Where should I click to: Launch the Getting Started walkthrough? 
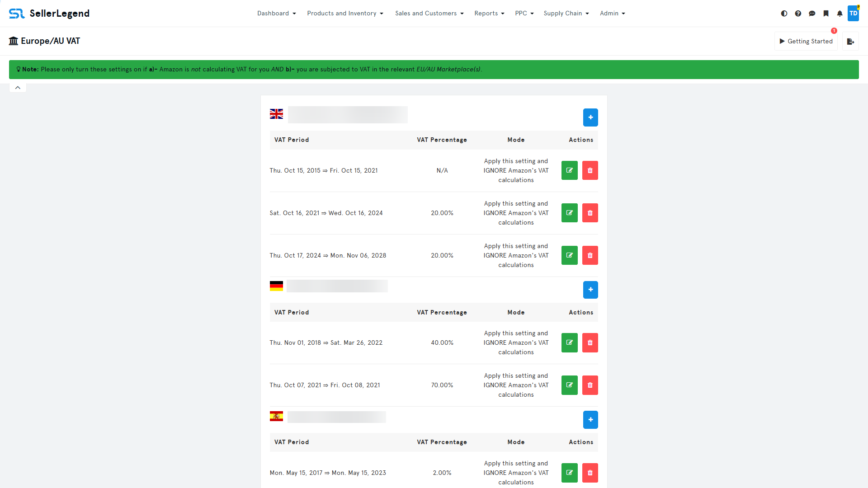coord(806,41)
